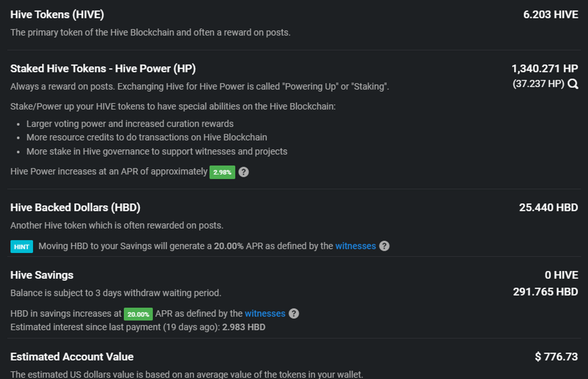Open the 291.765 HBD savings menu
Viewport: 588px width, 379px height.
tap(545, 292)
